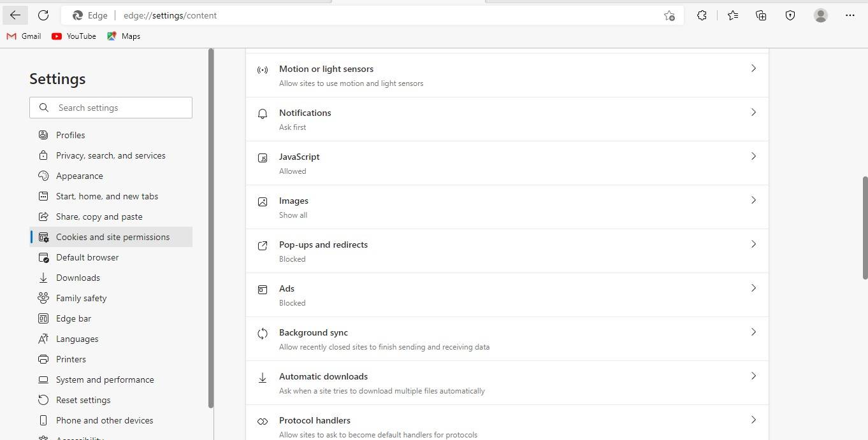
Task: Expand the JavaScript permission chevron
Action: (x=753, y=156)
